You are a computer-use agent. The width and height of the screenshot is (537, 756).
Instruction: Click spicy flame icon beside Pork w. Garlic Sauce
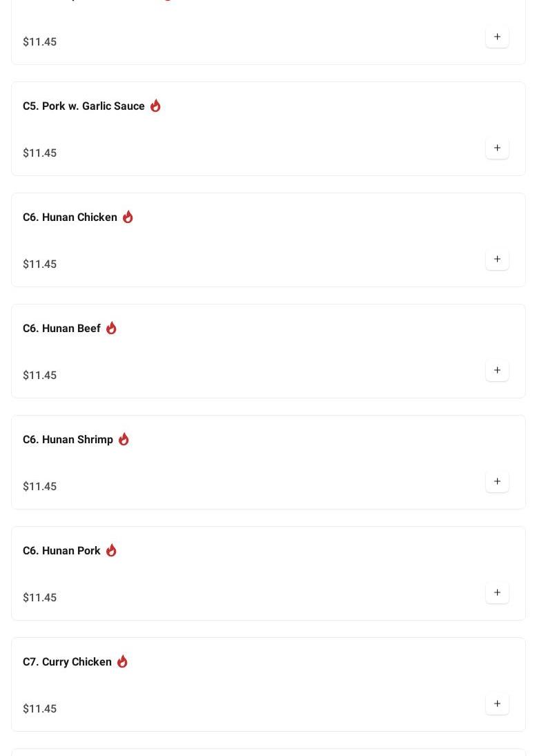pyautogui.click(x=155, y=106)
